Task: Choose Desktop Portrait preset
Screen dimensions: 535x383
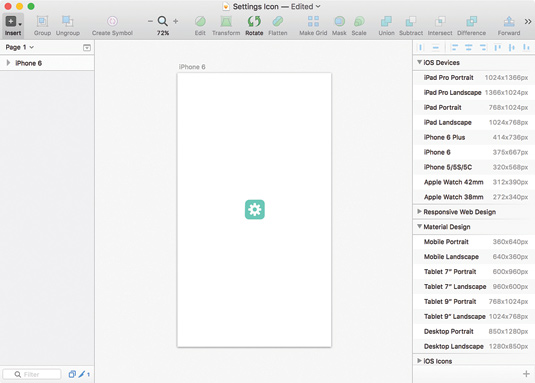Action: coord(474,332)
